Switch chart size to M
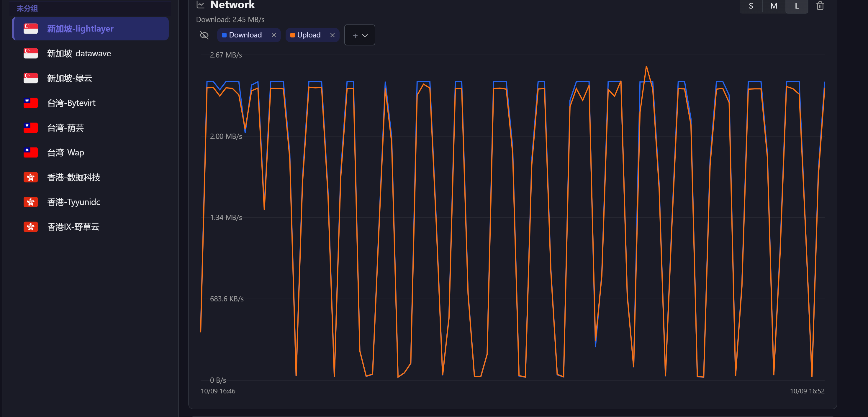Image resolution: width=868 pixels, height=417 pixels. point(774,6)
